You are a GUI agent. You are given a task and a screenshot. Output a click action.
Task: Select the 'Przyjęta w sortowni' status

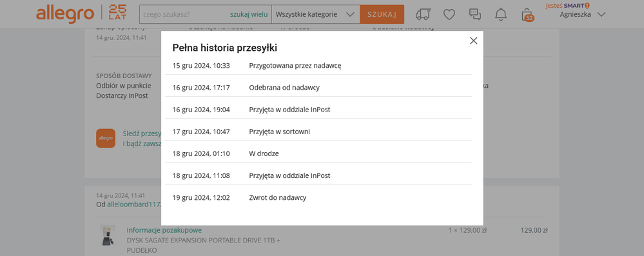279,132
